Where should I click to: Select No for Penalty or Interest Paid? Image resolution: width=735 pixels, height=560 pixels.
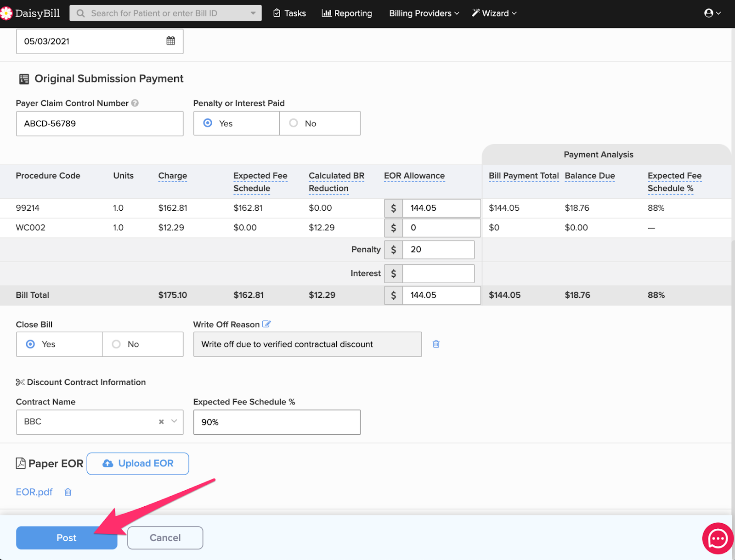coord(294,123)
